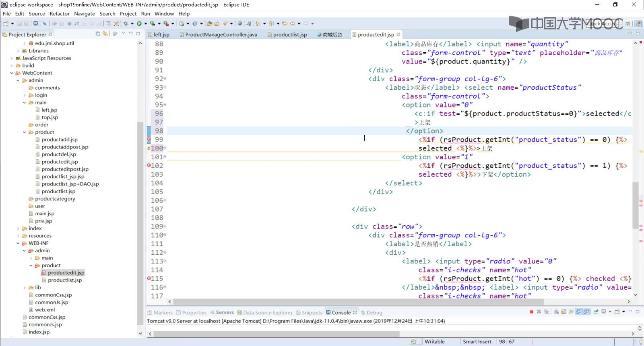This screenshot has width=644, height=346.
Task: Expand the lib folder
Action: tap(25, 288)
